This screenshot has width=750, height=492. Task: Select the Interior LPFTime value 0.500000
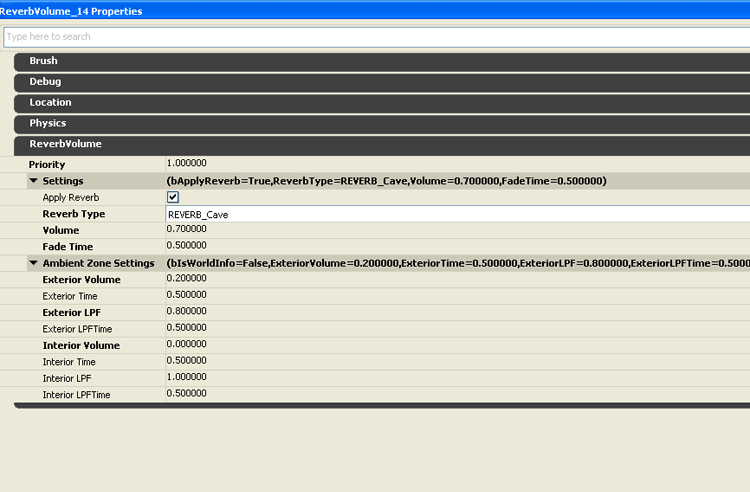(187, 394)
